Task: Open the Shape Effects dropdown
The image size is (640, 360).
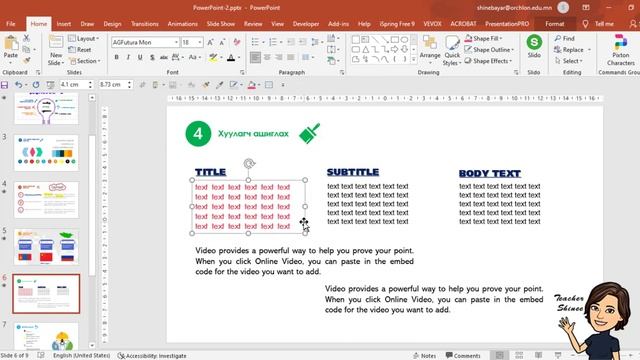Action: (x=488, y=61)
